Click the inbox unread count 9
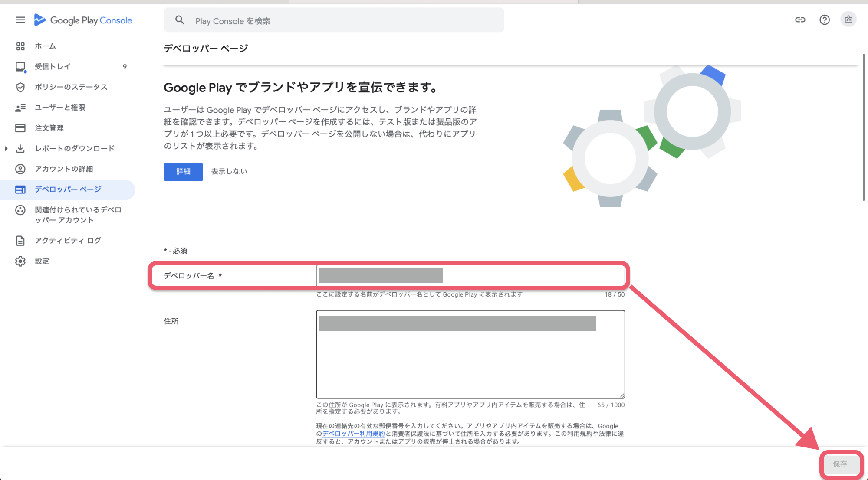Viewport: 868px width, 480px height. click(x=125, y=67)
